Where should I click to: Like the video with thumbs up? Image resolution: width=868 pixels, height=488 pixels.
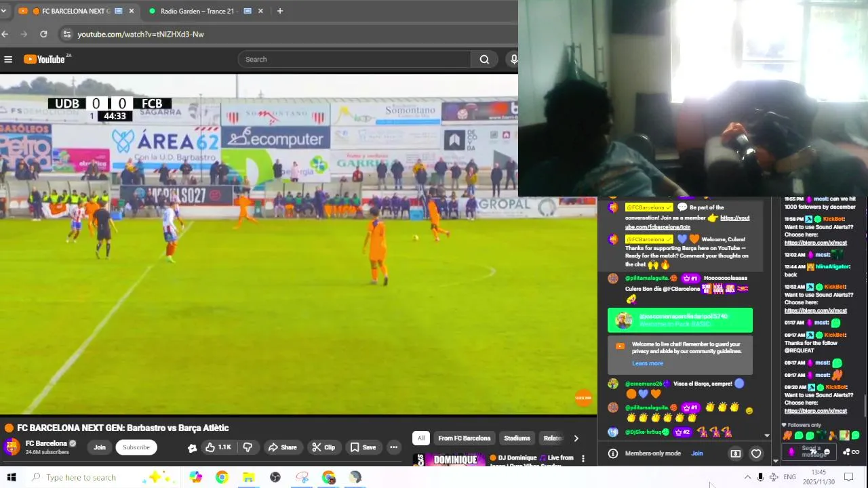pyautogui.click(x=219, y=447)
